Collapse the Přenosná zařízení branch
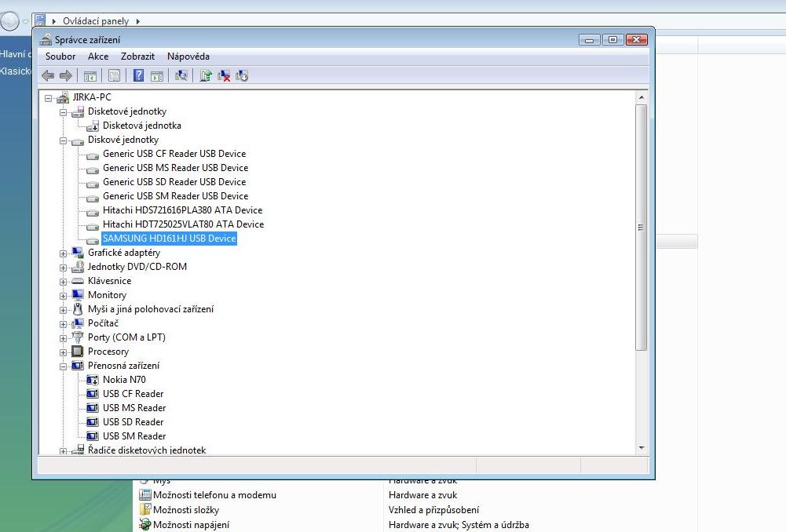 coord(63,366)
